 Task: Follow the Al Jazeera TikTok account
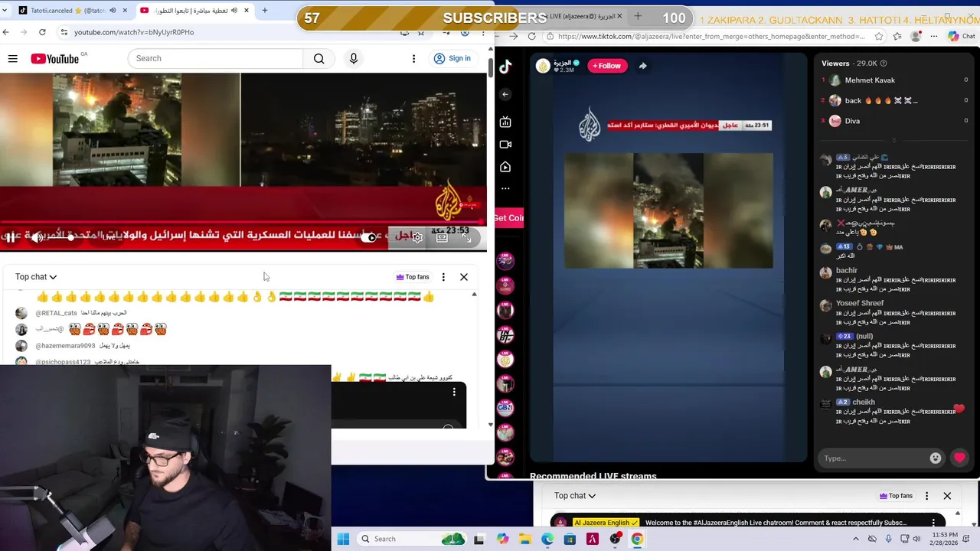606,66
